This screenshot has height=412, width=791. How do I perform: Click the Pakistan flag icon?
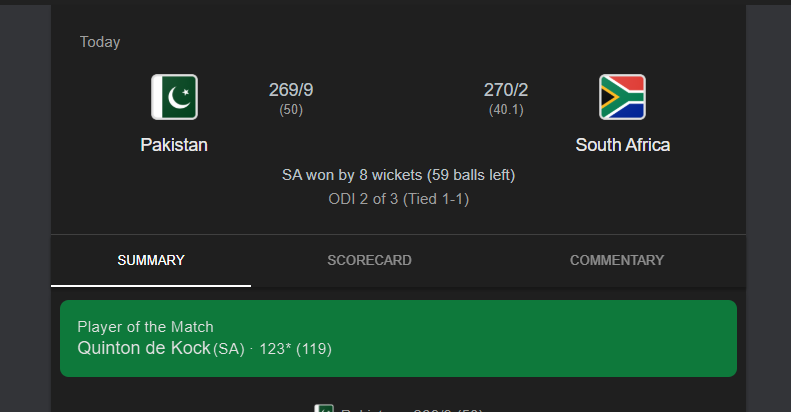pos(174,97)
